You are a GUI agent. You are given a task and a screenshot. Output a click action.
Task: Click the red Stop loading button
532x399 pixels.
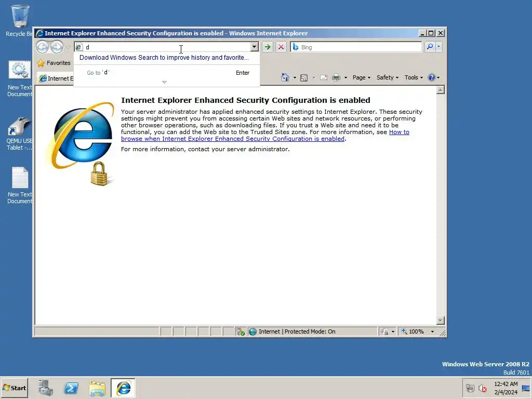pos(281,47)
